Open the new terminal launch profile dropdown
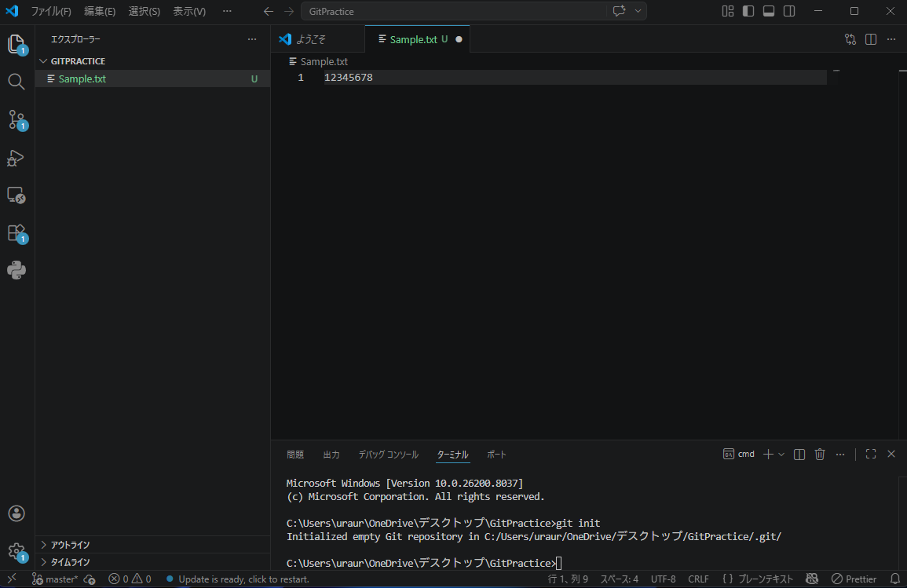Screen dimensions: 907x588 [x=781, y=454]
